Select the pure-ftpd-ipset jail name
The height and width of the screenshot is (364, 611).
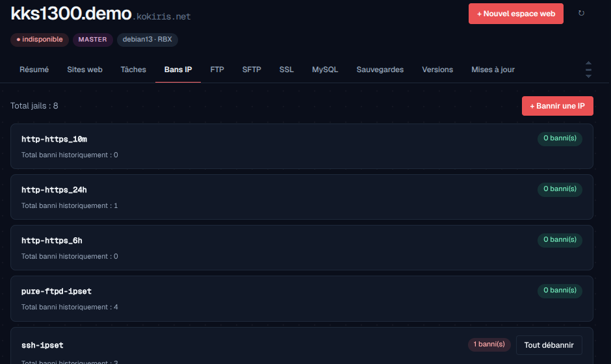point(57,291)
